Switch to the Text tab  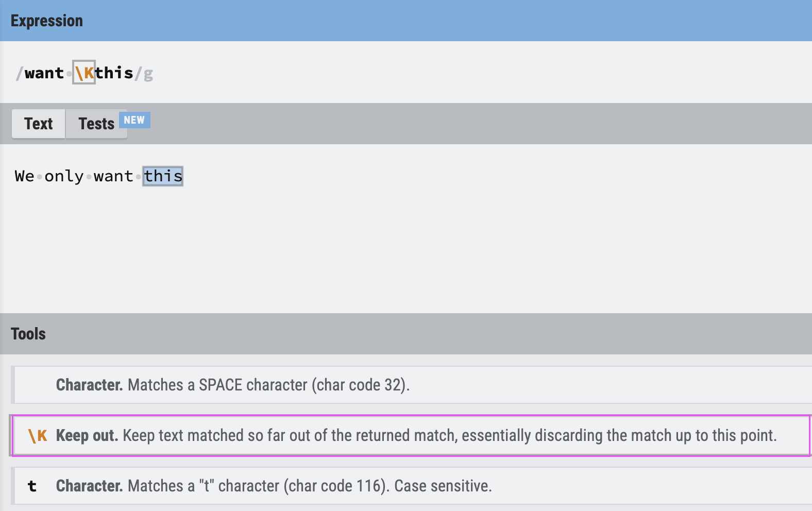click(39, 124)
